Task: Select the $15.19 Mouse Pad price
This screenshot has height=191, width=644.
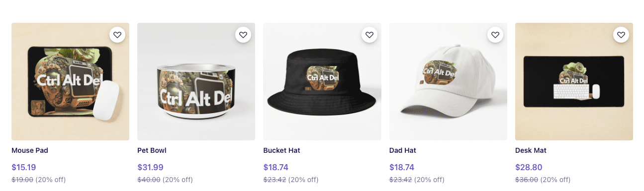Action: coord(24,167)
